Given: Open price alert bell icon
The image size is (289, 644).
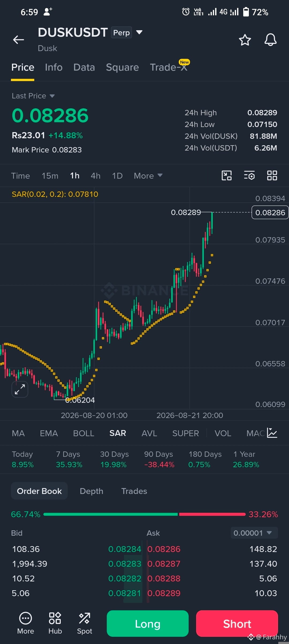Looking at the screenshot, I should click(271, 40).
